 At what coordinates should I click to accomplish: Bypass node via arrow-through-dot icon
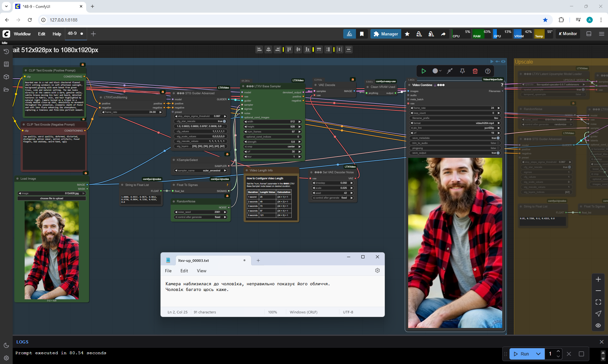[x=450, y=71]
